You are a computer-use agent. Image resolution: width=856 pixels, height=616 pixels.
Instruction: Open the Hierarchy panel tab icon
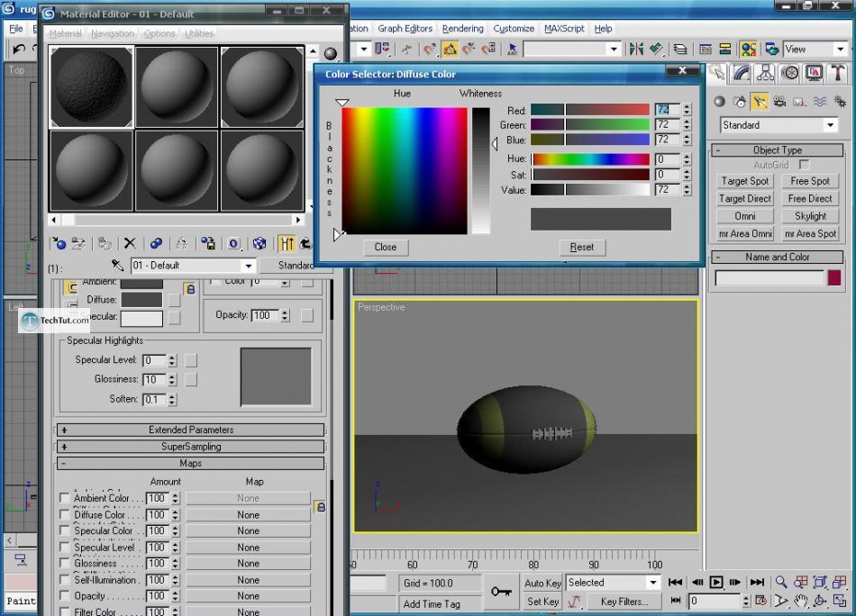[x=765, y=73]
